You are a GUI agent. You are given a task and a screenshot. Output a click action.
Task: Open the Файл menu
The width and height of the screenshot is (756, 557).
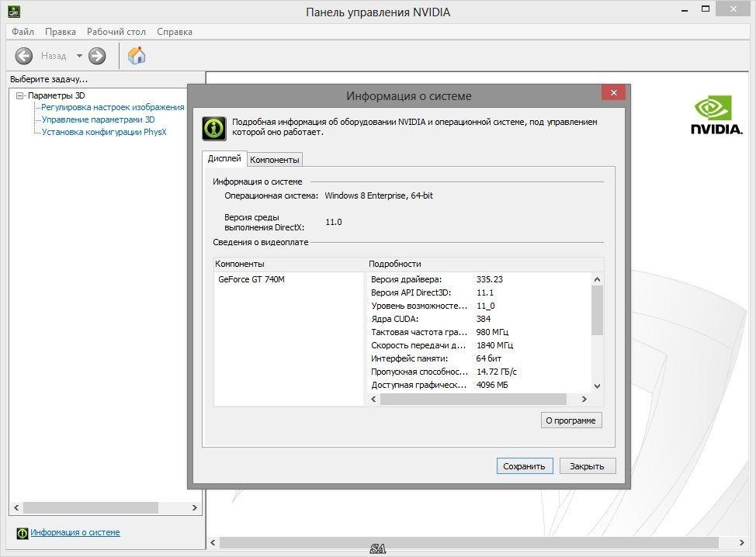coord(23,32)
